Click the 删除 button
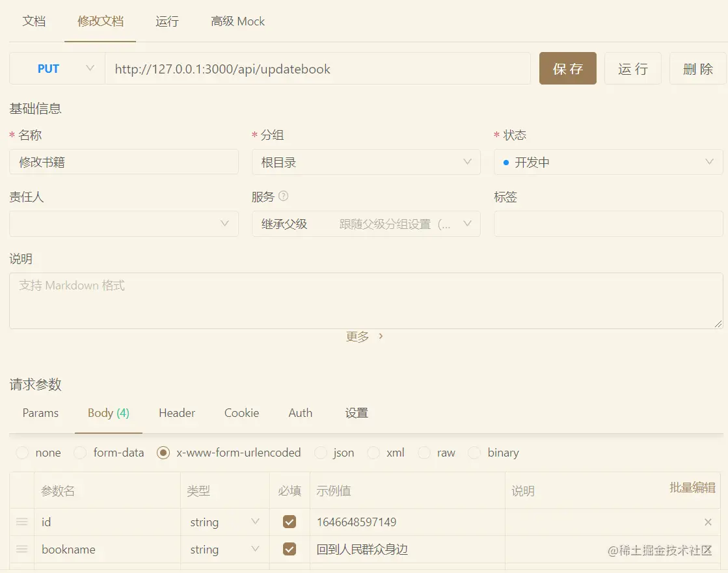This screenshot has width=728, height=573. click(x=698, y=68)
